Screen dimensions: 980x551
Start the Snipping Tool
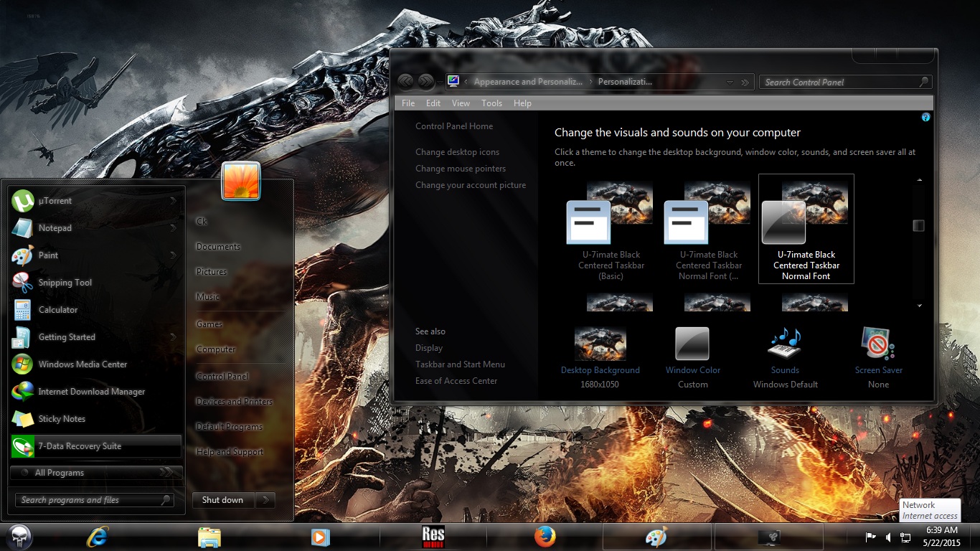click(96, 283)
